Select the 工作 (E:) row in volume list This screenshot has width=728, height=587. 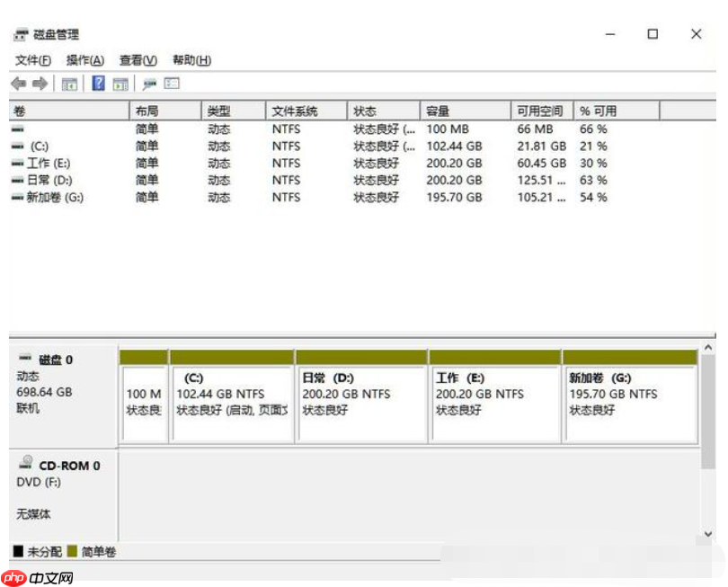click(x=49, y=163)
